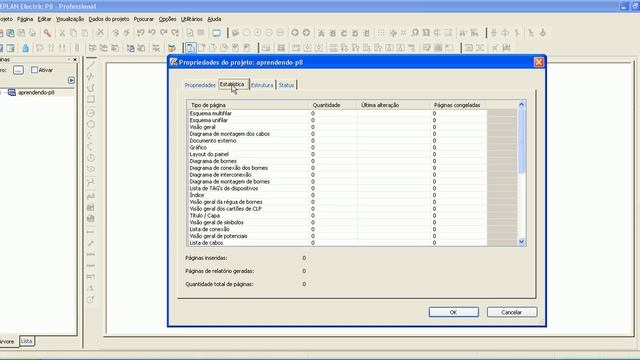Close the pages navigator panel
Image resolution: width=640 pixels, height=360 pixels.
pos(75,60)
